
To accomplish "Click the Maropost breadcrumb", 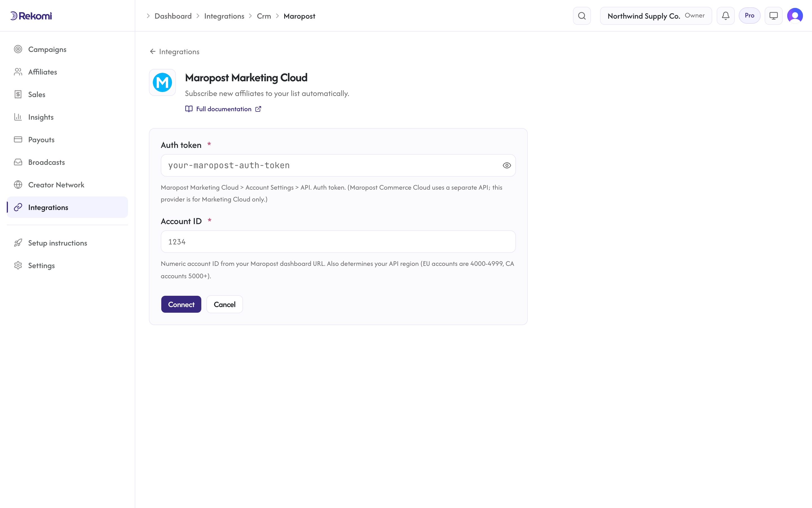I will 299,16.
